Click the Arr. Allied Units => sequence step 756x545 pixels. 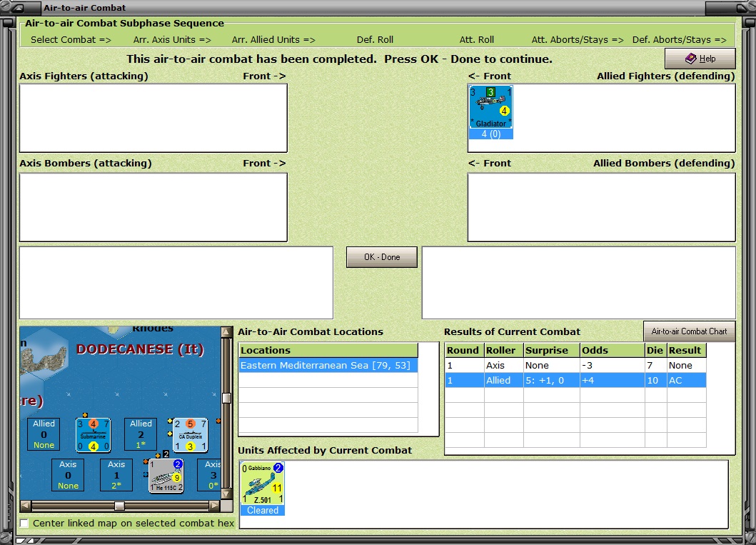click(273, 39)
